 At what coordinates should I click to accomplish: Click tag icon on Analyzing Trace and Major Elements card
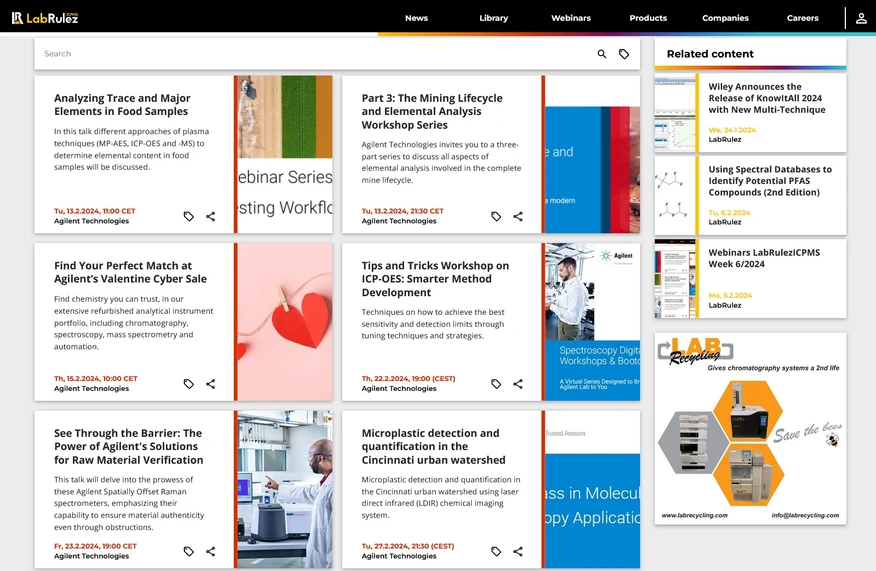[189, 216]
